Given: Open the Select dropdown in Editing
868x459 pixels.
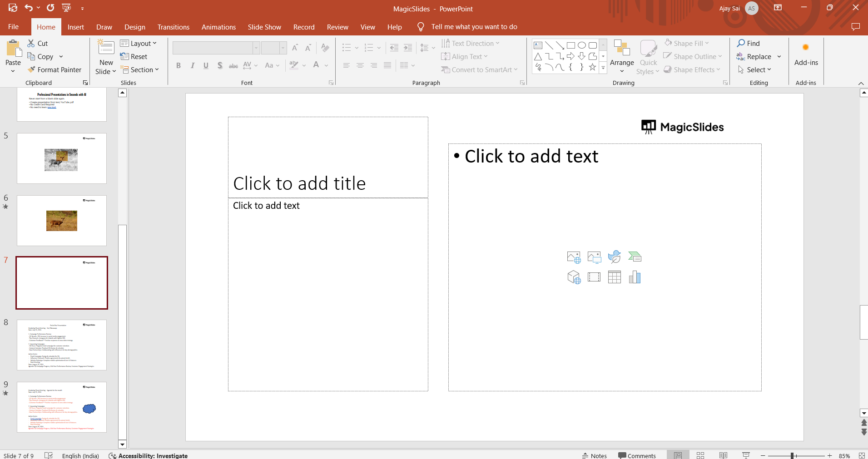Looking at the screenshot, I should tap(755, 70).
